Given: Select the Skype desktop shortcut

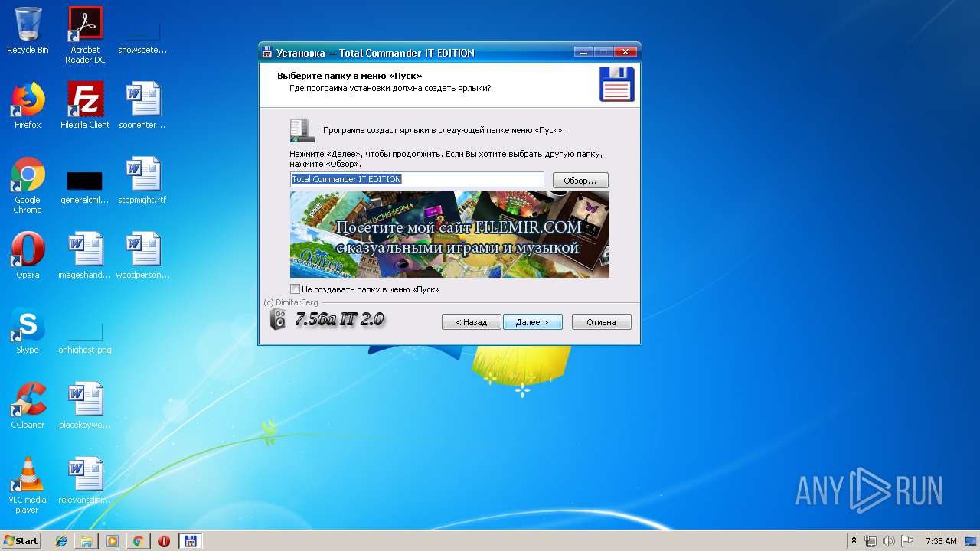Looking at the screenshot, I should tap(28, 331).
